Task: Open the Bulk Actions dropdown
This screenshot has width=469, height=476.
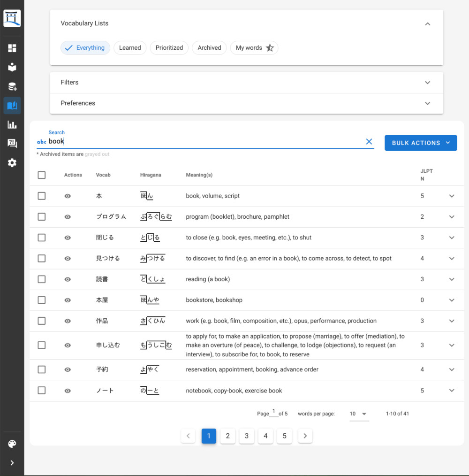Action: [421, 143]
